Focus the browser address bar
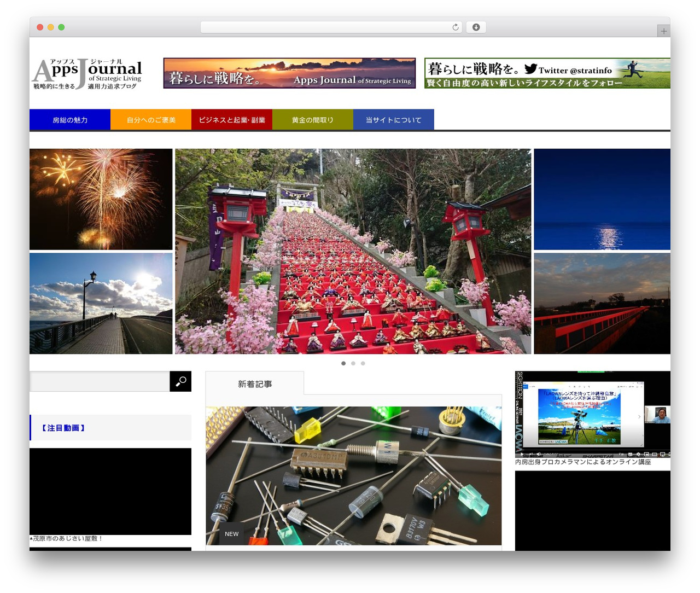 pos(331,27)
